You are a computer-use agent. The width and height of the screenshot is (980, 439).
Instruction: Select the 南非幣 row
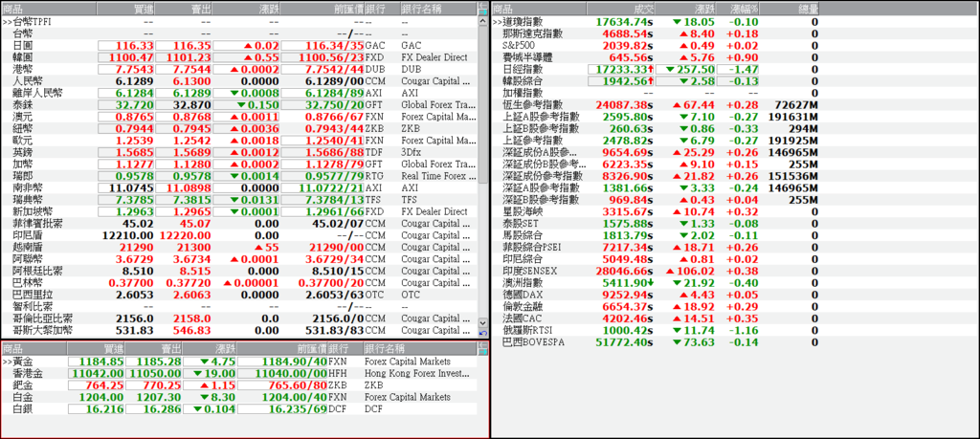(239, 187)
